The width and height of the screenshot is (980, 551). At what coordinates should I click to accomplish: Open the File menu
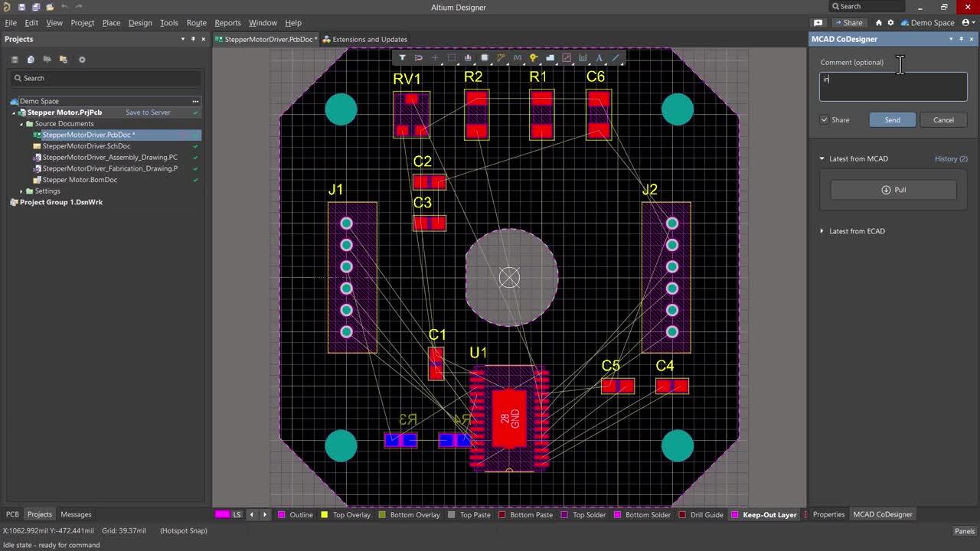(11, 23)
